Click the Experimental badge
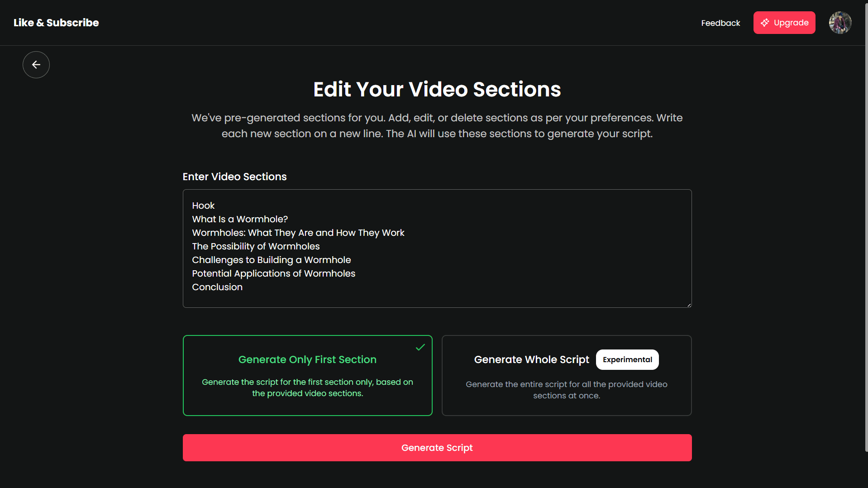Viewport: 868px width, 488px height. pyautogui.click(x=627, y=359)
